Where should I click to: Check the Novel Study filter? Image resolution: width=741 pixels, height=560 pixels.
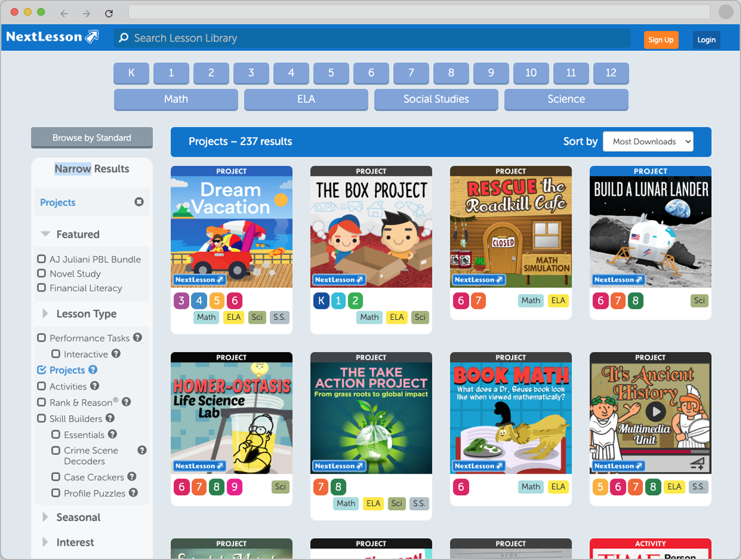tap(42, 274)
